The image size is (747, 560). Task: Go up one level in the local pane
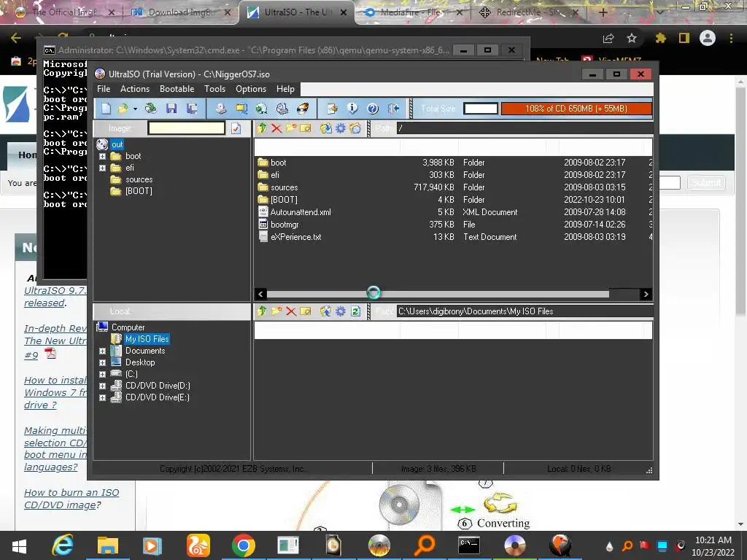(x=262, y=311)
